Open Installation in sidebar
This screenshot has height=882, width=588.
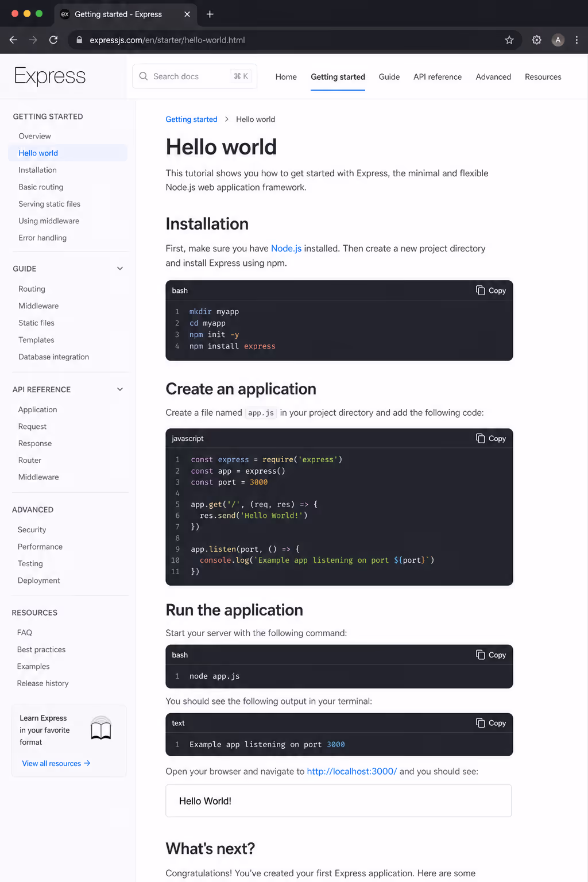tap(37, 170)
